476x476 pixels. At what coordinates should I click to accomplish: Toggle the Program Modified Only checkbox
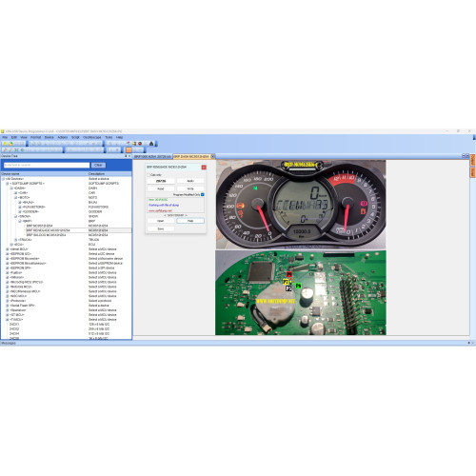point(203,194)
